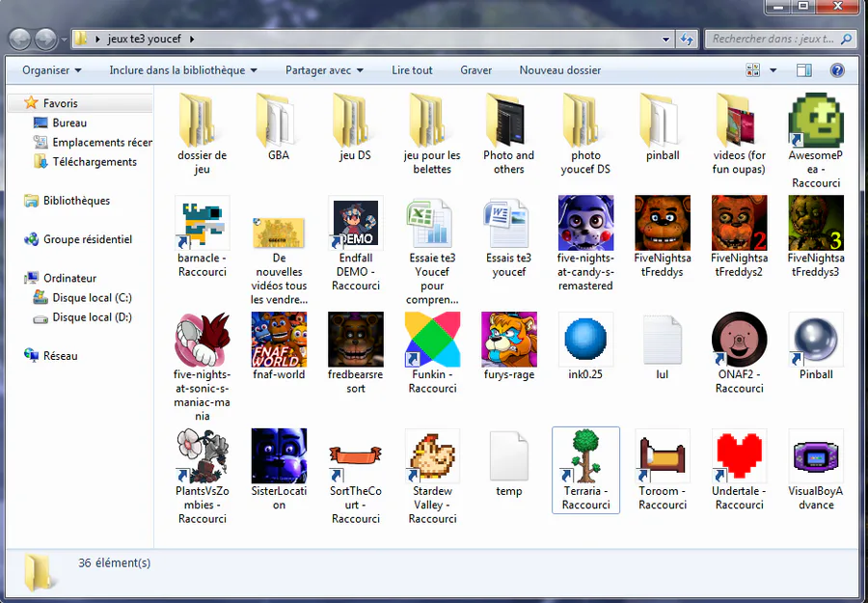Click the Graver toolbar button
The image size is (868, 603).
(x=476, y=70)
